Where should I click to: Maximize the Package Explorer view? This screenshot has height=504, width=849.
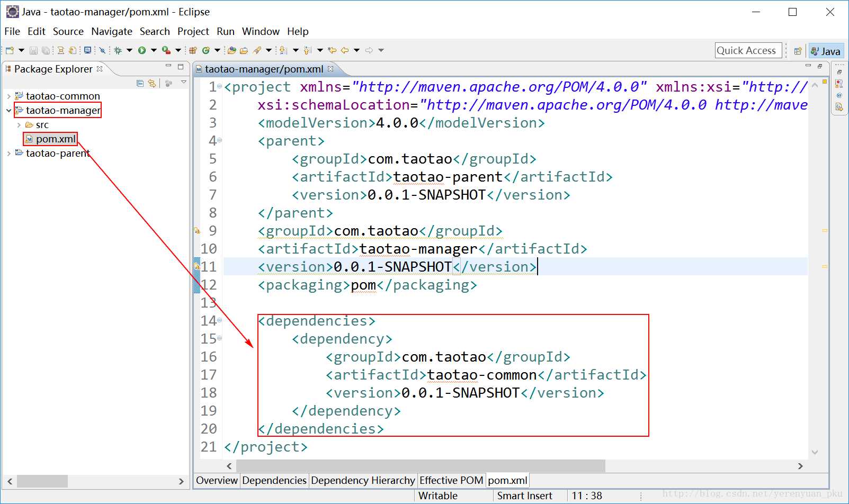pos(181,67)
